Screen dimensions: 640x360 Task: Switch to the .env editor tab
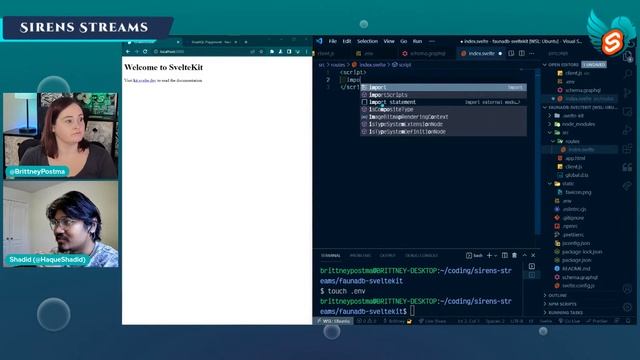coord(368,53)
